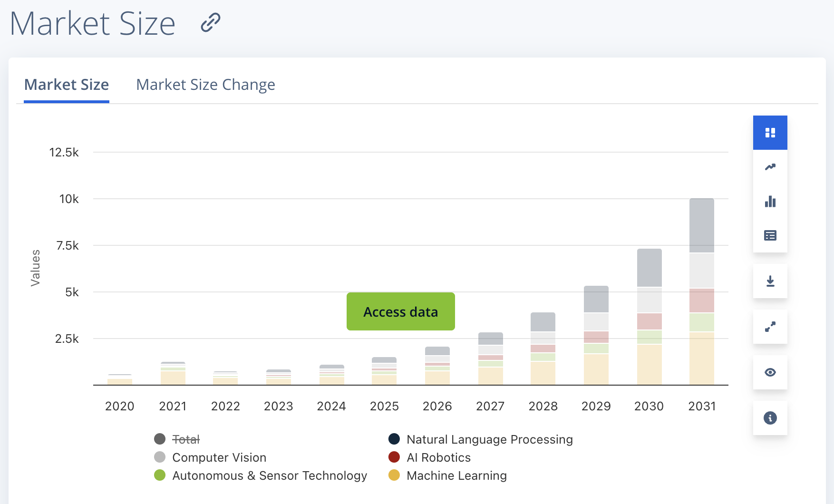Toggle visibility with the eye icon
This screenshot has height=504, width=834.
pos(770,372)
